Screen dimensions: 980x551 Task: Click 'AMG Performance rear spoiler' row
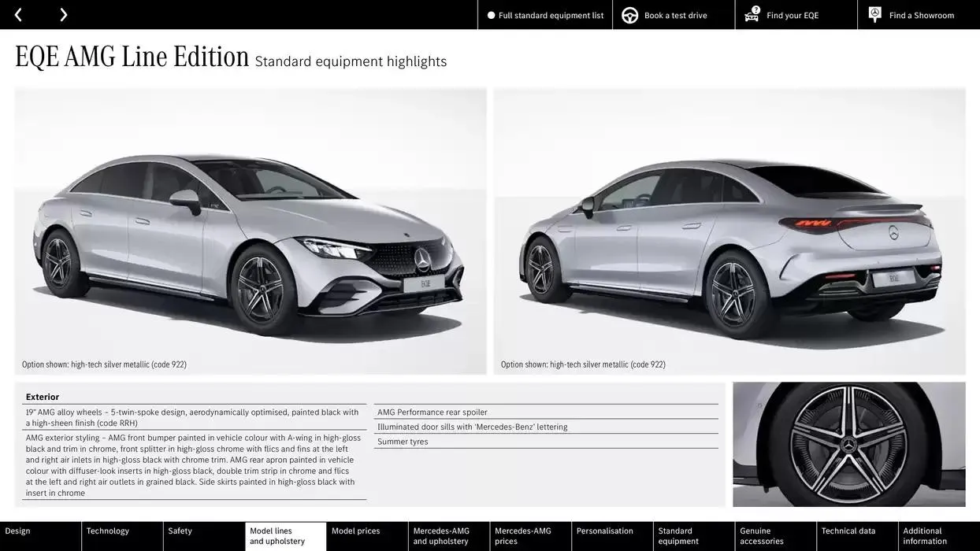click(x=546, y=412)
